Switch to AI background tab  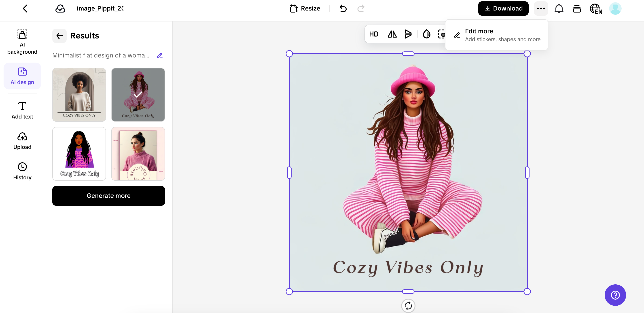22,42
